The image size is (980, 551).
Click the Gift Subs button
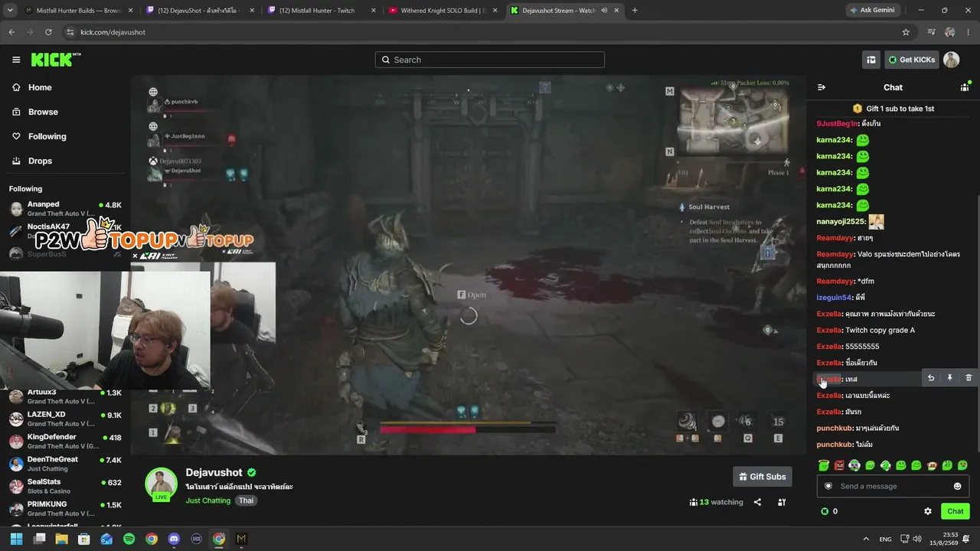click(x=762, y=477)
